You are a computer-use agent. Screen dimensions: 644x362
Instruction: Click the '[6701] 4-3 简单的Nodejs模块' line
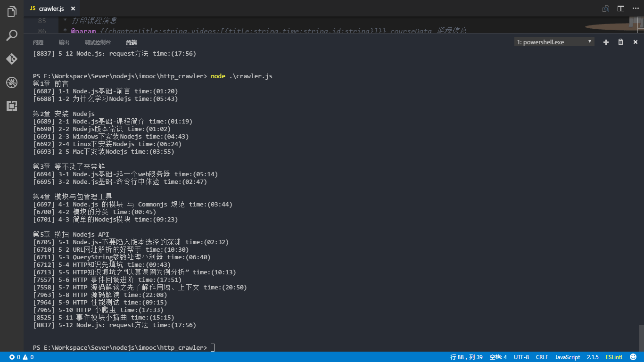[x=106, y=220]
